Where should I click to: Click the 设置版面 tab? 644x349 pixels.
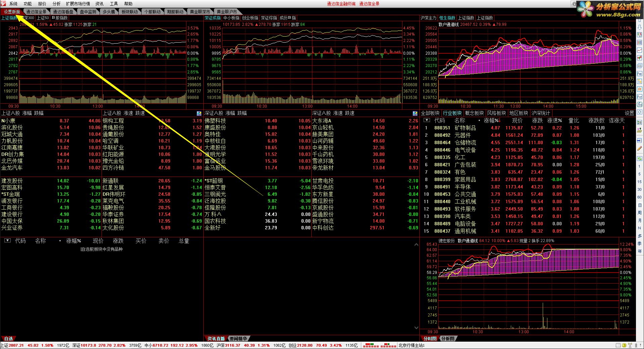pos(12,12)
